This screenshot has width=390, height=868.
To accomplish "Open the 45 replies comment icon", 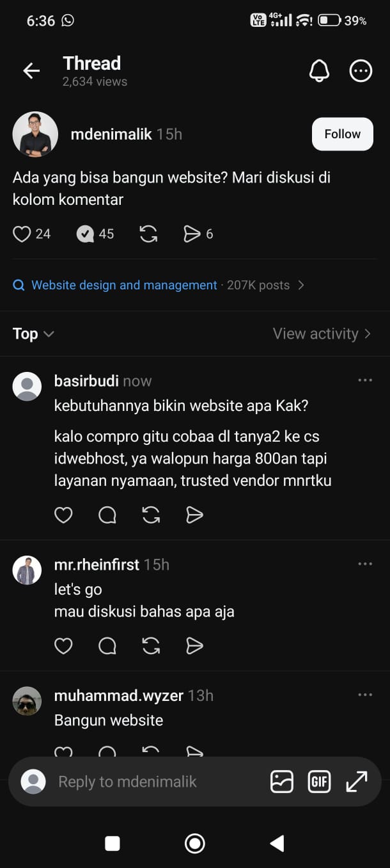I will [x=85, y=234].
